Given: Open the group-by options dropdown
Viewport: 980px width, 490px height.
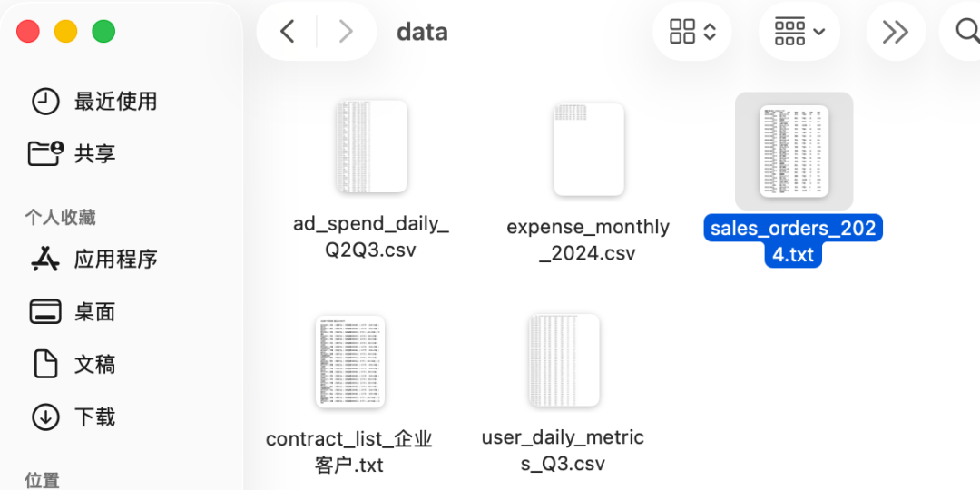Looking at the screenshot, I should 799,32.
